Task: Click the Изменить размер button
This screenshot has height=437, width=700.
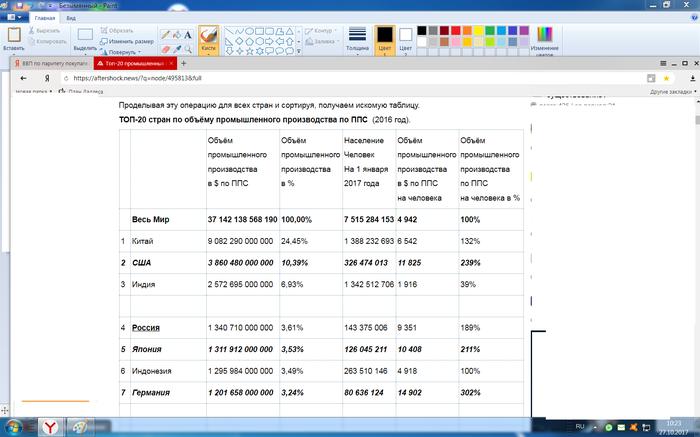Action: tap(128, 41)
